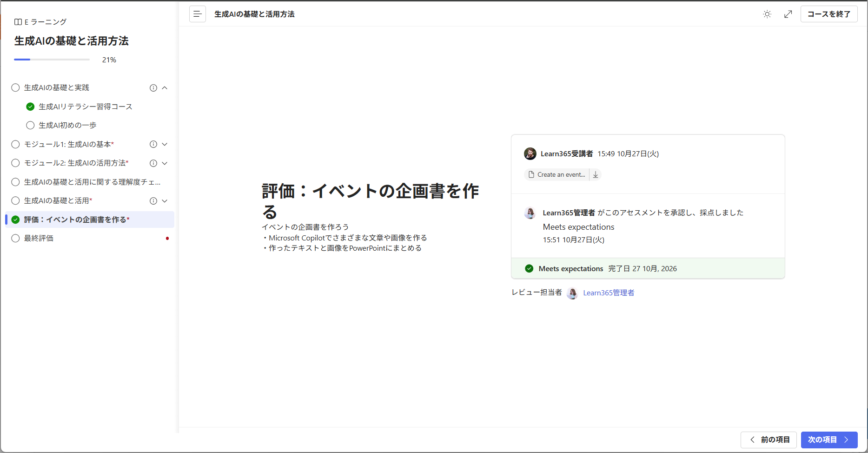Click status circle of モジュール1: 生成AIの基本
The width and height of the screenshot is (868, 453).
click(15, 144)
